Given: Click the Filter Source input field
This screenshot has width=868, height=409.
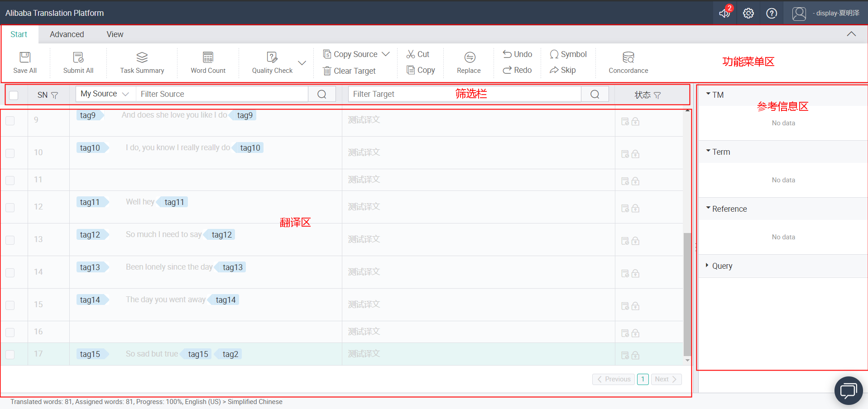Looking at the screenshot, I should [x=222, y=94].
